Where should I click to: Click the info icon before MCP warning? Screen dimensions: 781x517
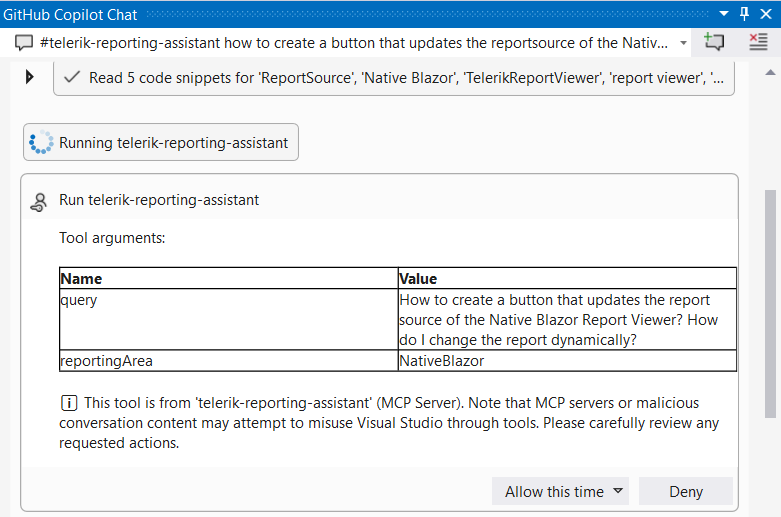[69, 402]
